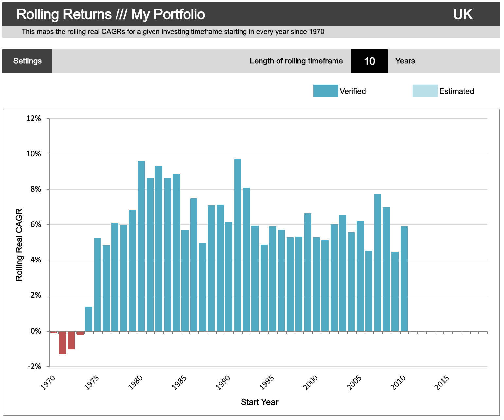Viewport: 504px width, 420px height.
Task: Click the short 1974 bar near 1%
Action: (89, 319)
